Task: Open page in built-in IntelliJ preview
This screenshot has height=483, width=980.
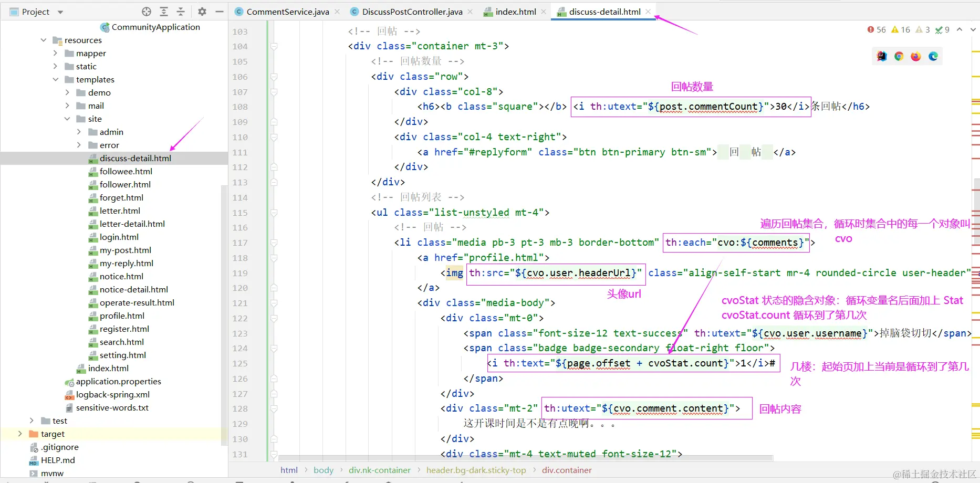Action: [882, 56]
